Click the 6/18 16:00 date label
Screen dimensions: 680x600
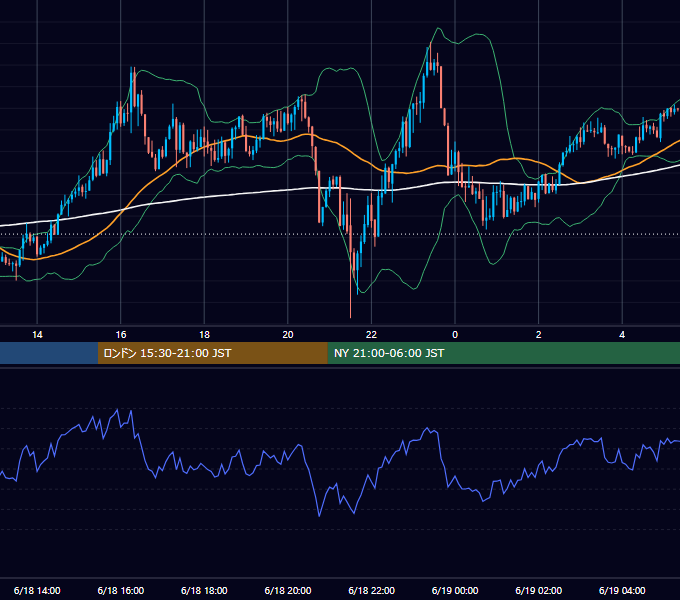(x=121, y=590)
